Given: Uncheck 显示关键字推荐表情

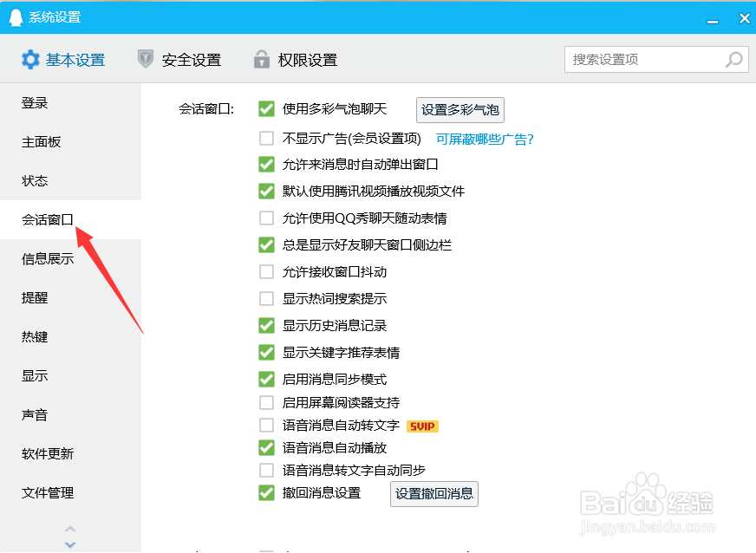Looking at the screenshot, I should click(x=267, y=353).
